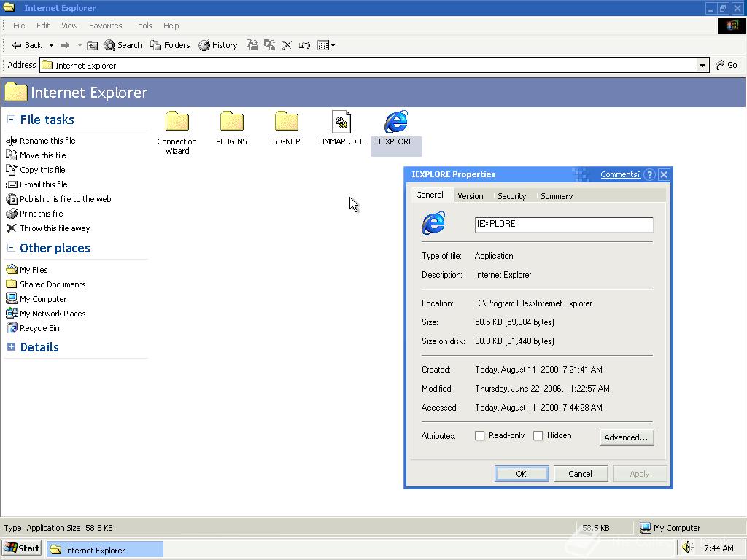Click Throw this file away
The height and width of the screenshot is (560, 747).
point(48,228)
